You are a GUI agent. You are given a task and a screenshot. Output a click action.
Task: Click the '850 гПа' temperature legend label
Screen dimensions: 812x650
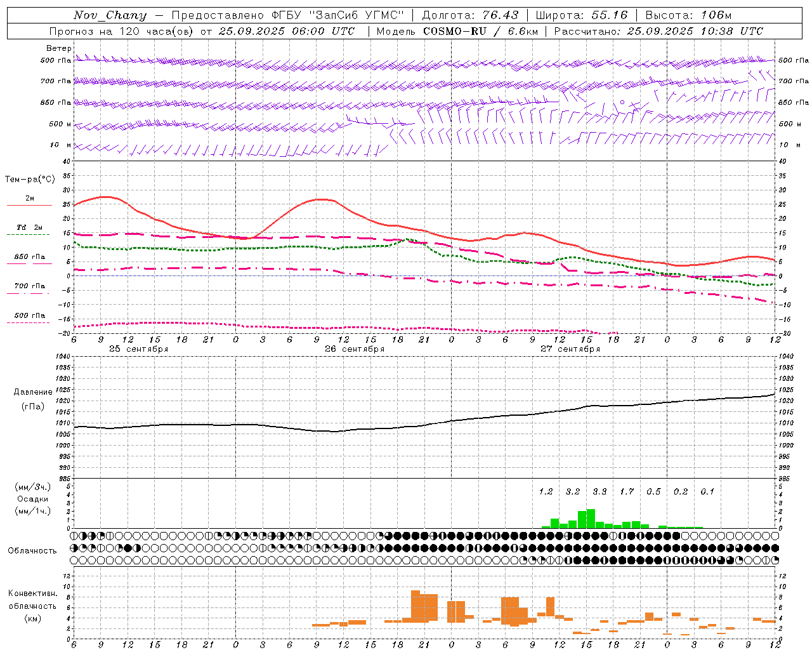click(30, 257)
